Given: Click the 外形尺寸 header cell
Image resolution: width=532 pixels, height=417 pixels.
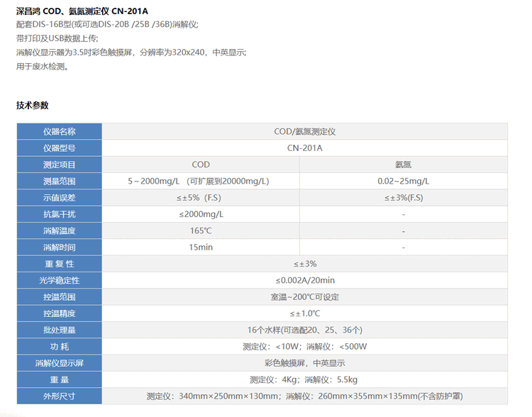Looking at the screenshot, I should tap(60, 396).
